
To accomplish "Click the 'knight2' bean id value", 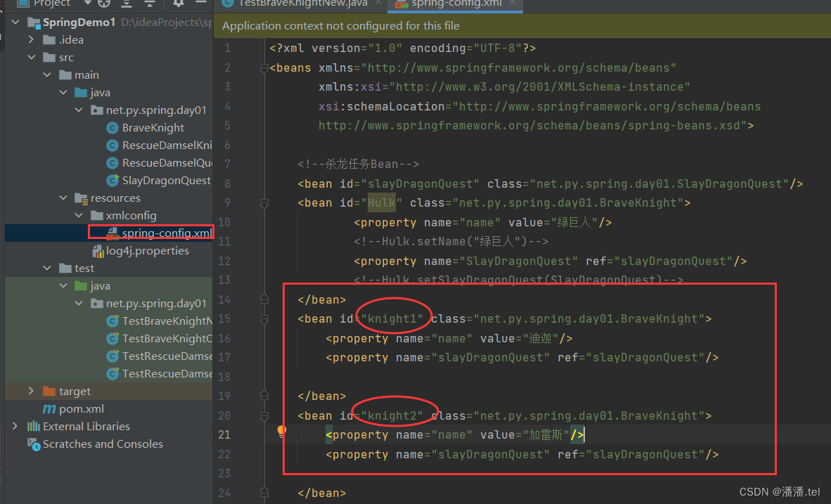I will coord(392,415).
